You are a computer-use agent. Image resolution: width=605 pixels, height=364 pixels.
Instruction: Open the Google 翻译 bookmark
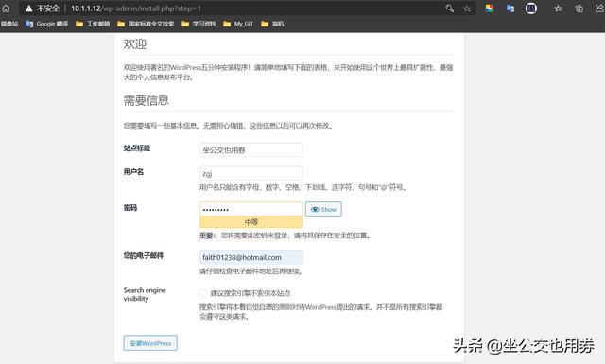coord(46,24)
